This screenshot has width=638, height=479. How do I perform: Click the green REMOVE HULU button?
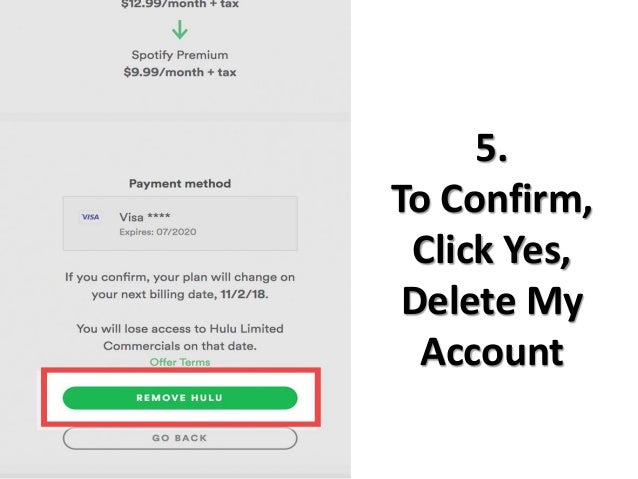click(180, 398)
